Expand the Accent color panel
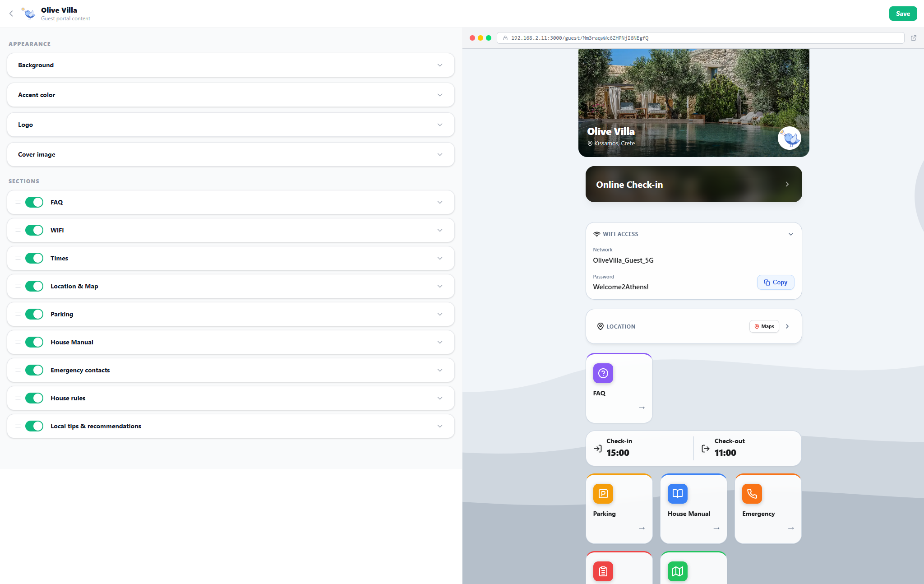 pyautogui.click(x=231, y=95)
